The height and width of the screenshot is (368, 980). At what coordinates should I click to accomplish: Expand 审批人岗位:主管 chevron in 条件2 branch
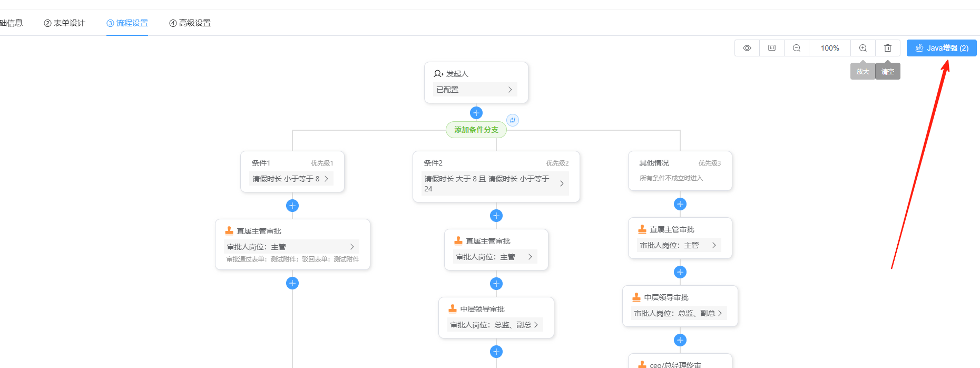(x=530, y=257)
